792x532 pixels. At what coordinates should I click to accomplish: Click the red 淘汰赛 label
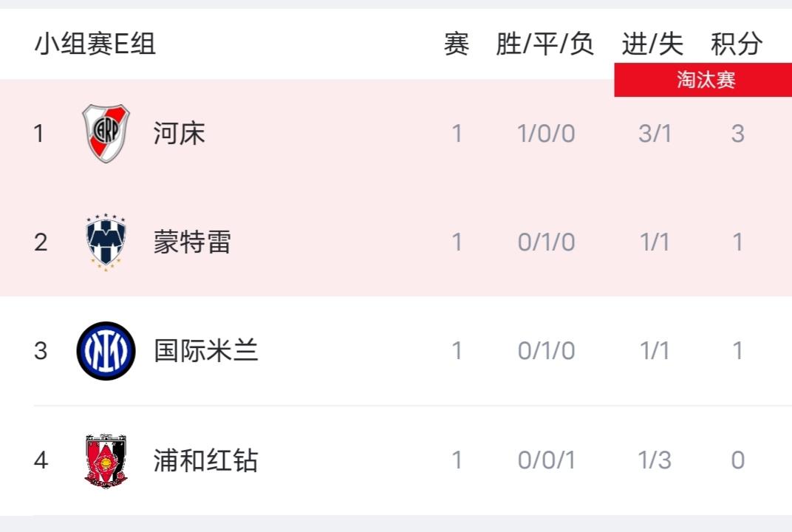(x=703, y=80)
